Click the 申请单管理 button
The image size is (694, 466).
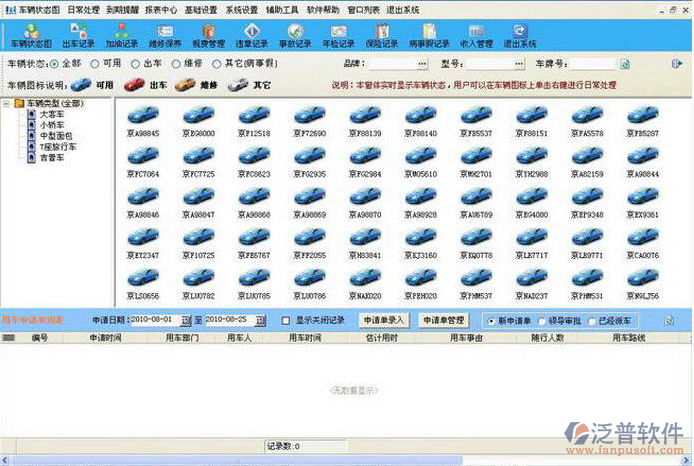point(444,320)
